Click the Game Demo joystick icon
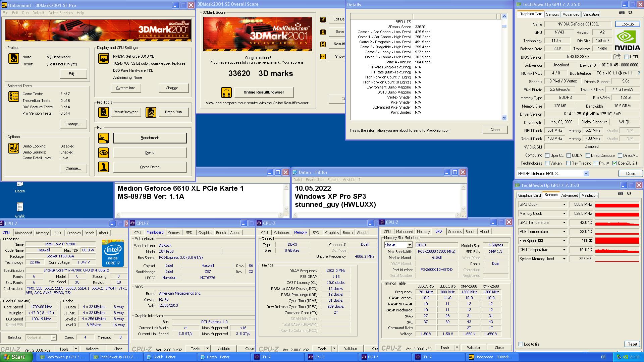644x362 pixels. pyautogui.click(x=104, y=167)
